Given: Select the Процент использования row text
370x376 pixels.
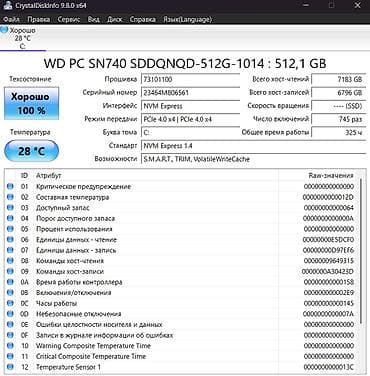Looking at the screenshot, I should [74, 229].
